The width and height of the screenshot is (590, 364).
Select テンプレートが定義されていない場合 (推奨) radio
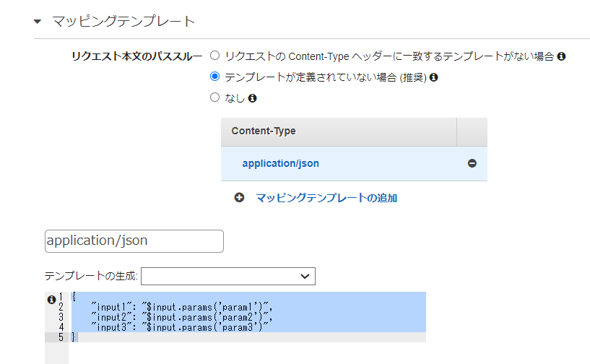[215, 77]
